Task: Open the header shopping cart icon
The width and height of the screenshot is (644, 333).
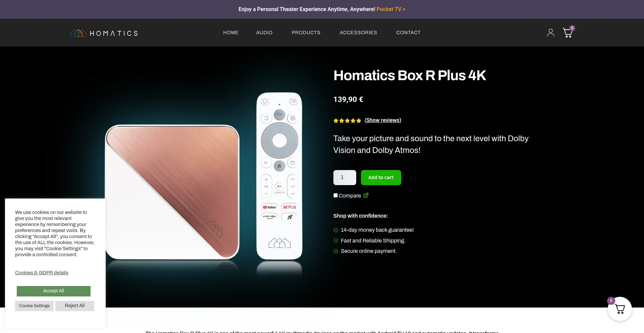Action: [568, 33]
